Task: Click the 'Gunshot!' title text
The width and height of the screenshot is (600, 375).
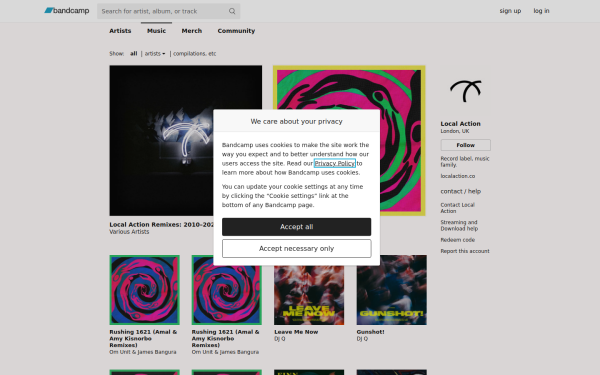Action: click(370, 332)
